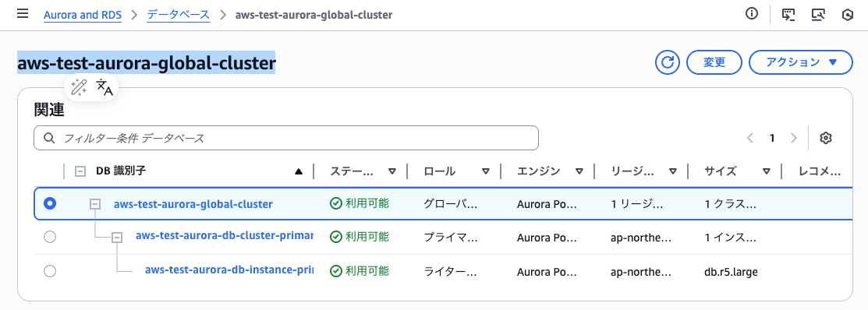Open the アクション dropdown menu
The height and width of the screenshot is (310, 868).
click(800, 62)
